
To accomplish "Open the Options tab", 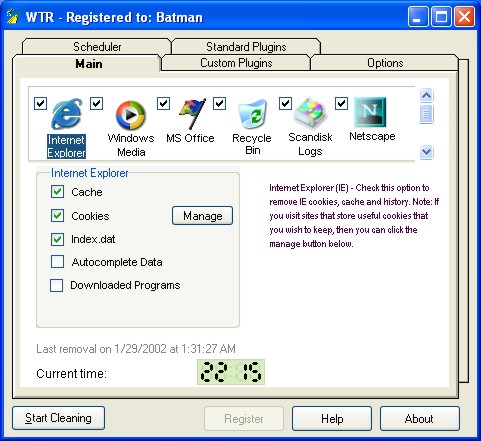I will tap(385, 63).
